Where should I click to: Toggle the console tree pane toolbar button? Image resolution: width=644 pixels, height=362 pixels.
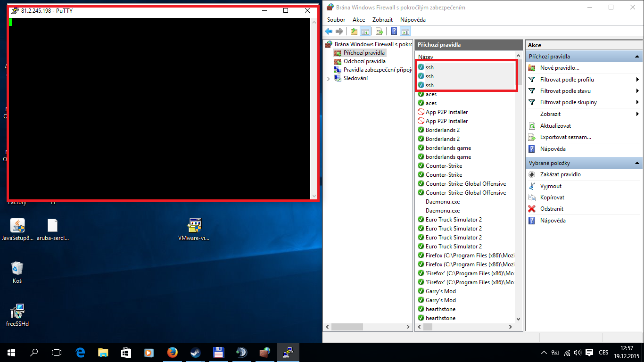[365, 32]
